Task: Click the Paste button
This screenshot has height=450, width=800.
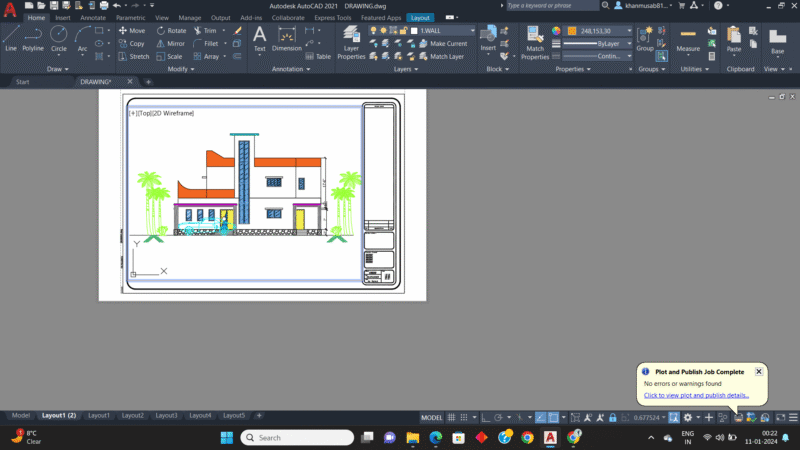Action: point(734,40)
